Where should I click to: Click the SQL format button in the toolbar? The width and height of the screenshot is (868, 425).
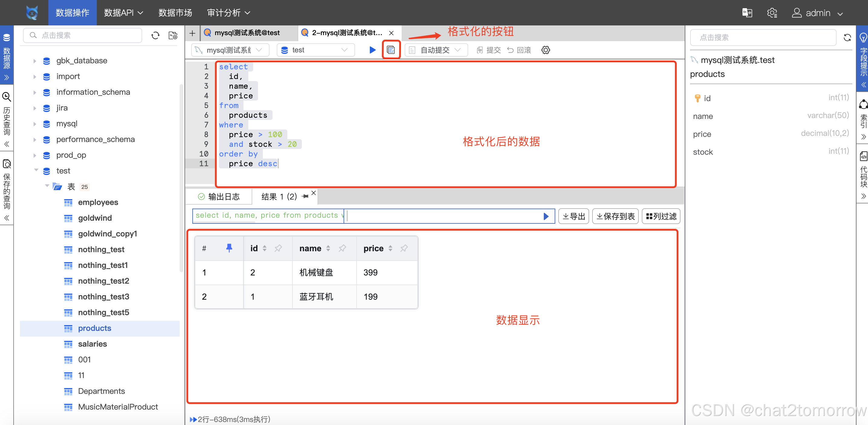tap(391, 50)
